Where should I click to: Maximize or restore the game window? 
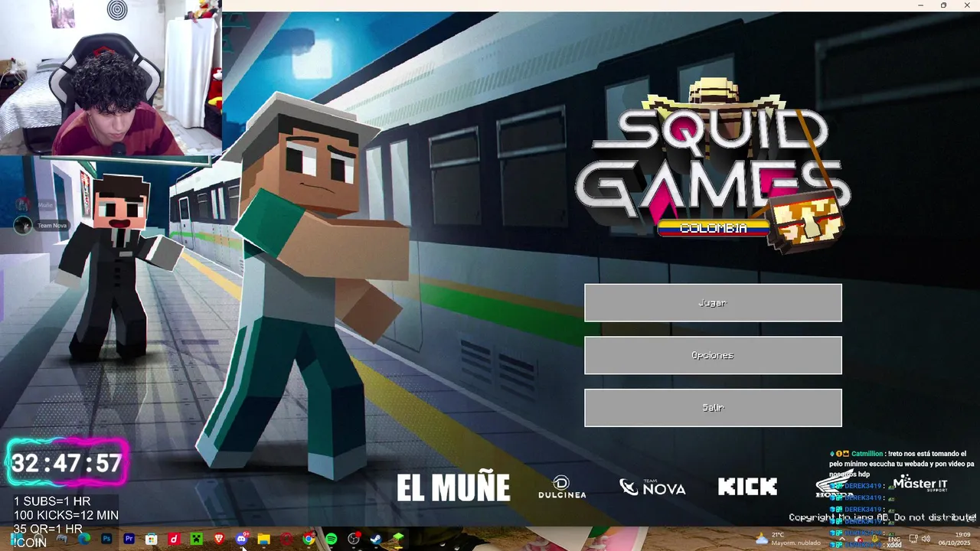pyautogui.click(x=943, y=5)
